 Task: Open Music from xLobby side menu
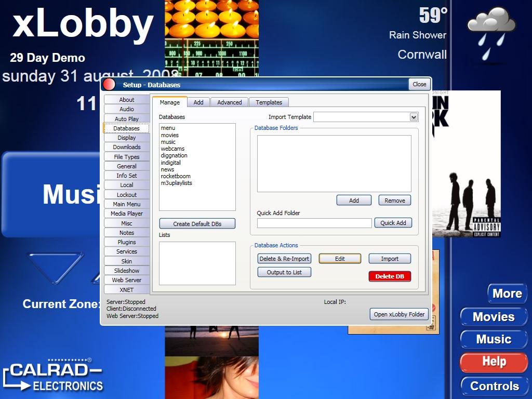coord(494,339)
